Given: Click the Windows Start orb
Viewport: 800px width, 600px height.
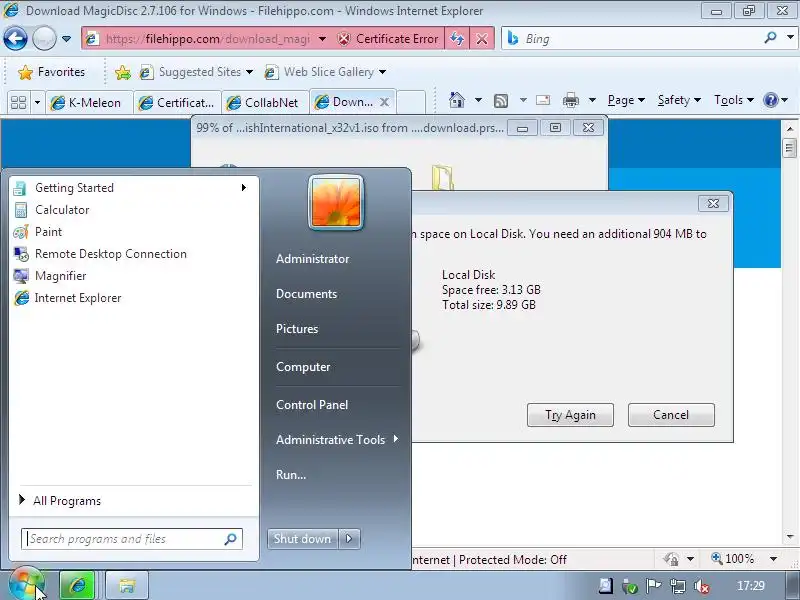Looking at the screenshot, I should point(26,585).
